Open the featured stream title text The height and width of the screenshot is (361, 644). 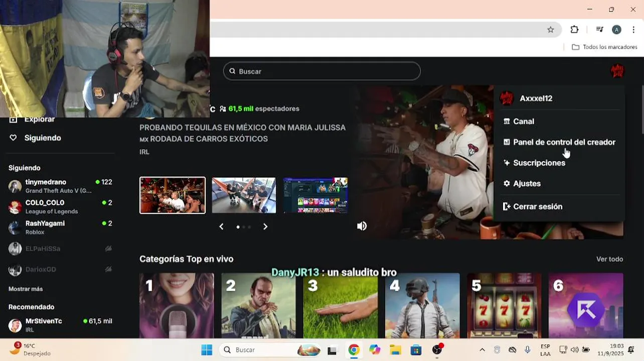(x=243, y=133)
